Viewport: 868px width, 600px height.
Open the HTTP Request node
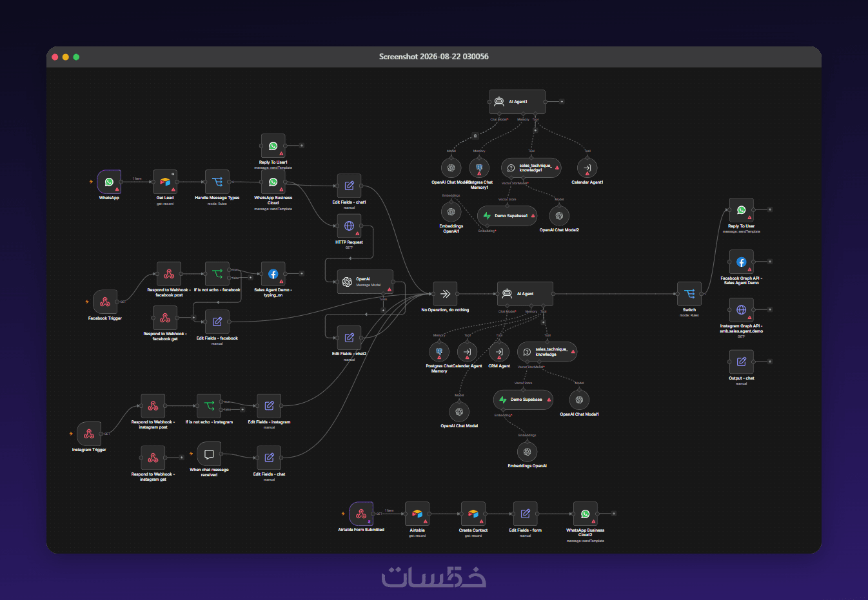[349, 226]
